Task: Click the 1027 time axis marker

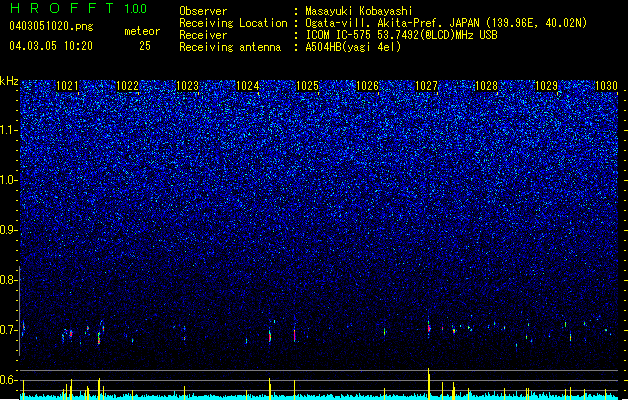Action: pyautogui.click(x=426, y=86)
